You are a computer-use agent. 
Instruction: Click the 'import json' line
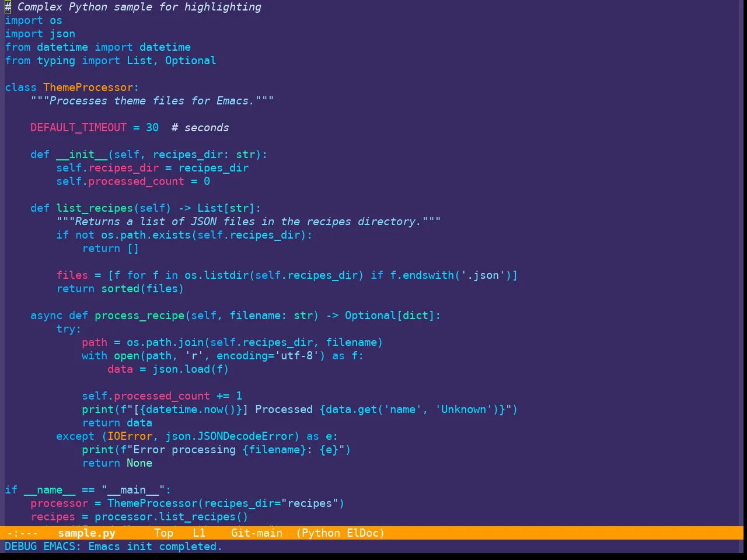(40, 34)
